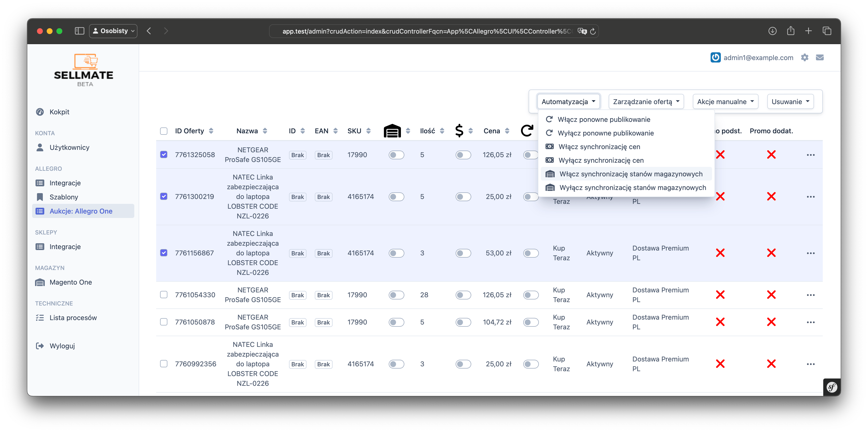868x432 pixels.
Task: Toggle select-all checkbox in table header
Action: [164, 131]
